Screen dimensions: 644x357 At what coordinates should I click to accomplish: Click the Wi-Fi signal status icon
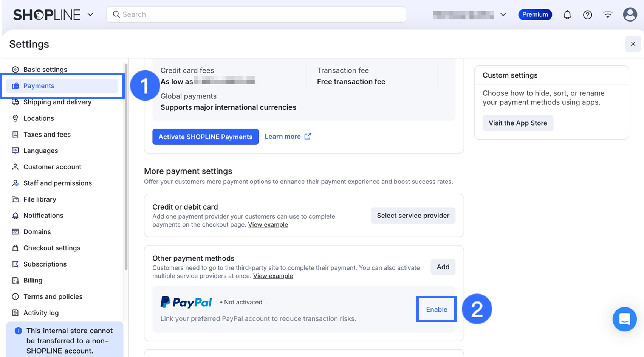[608, 15]
